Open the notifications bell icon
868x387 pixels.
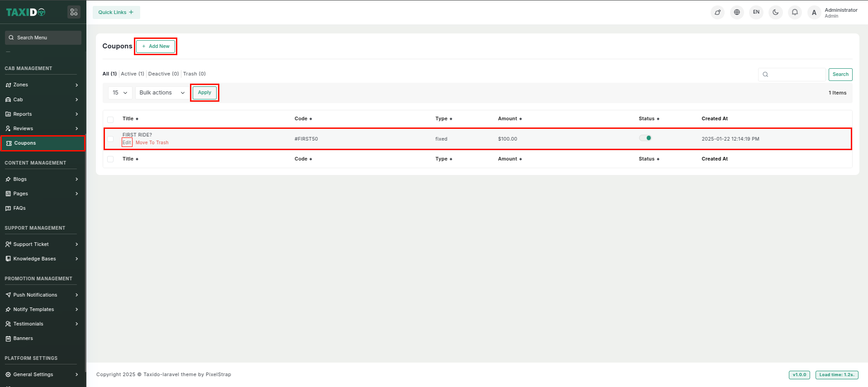click(x=795, y=12)
